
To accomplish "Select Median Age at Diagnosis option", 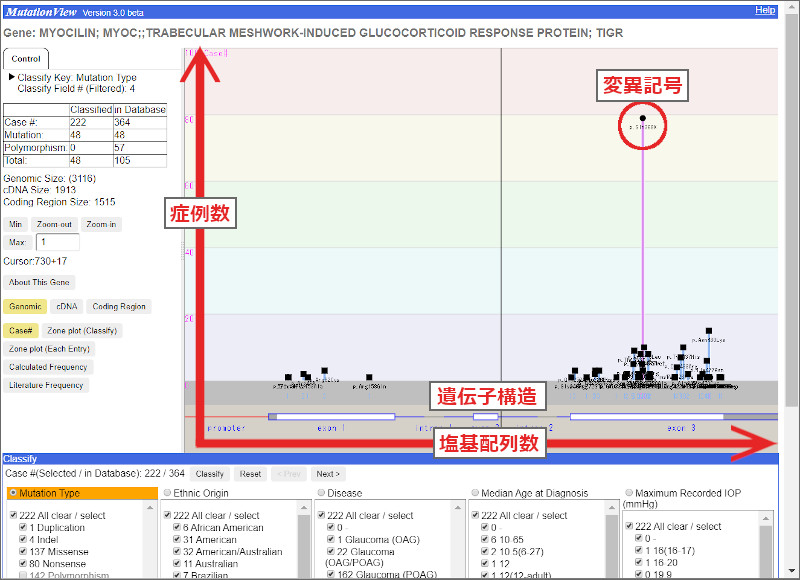I will tap(476, 493).
